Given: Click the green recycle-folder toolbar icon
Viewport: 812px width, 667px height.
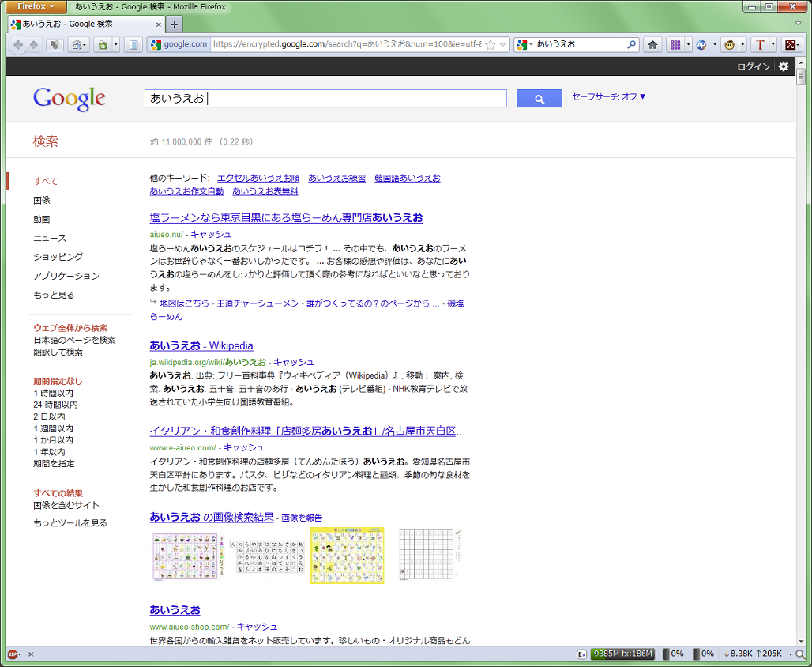Looking at the screenshot, I should (x=103, y=45).
